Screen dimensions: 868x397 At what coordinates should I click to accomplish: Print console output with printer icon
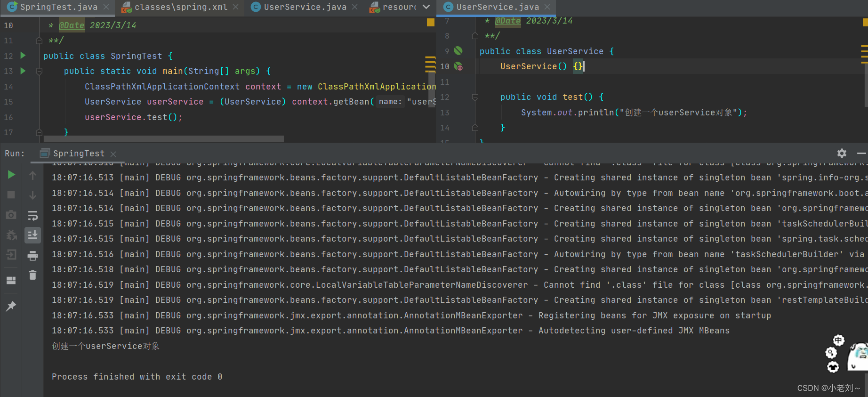click(x=32, y=256)
